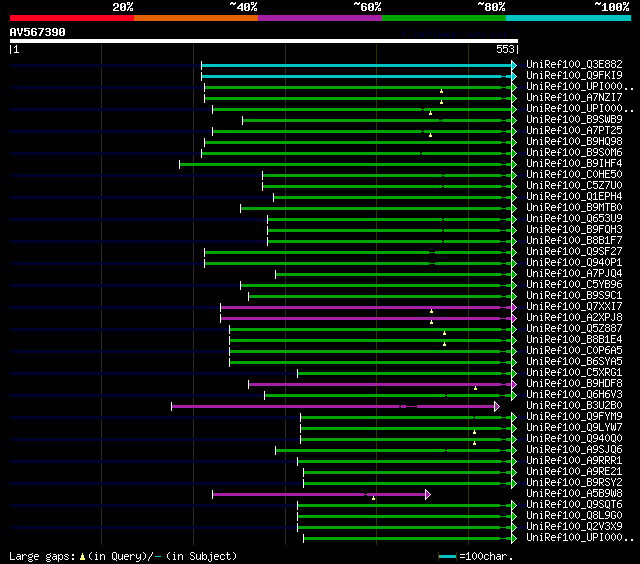Image resolution: width=640 pixels, height=564 pixels.
Task: Select the UniRef100_C5Z7U0 label
Action: [574, 186]
